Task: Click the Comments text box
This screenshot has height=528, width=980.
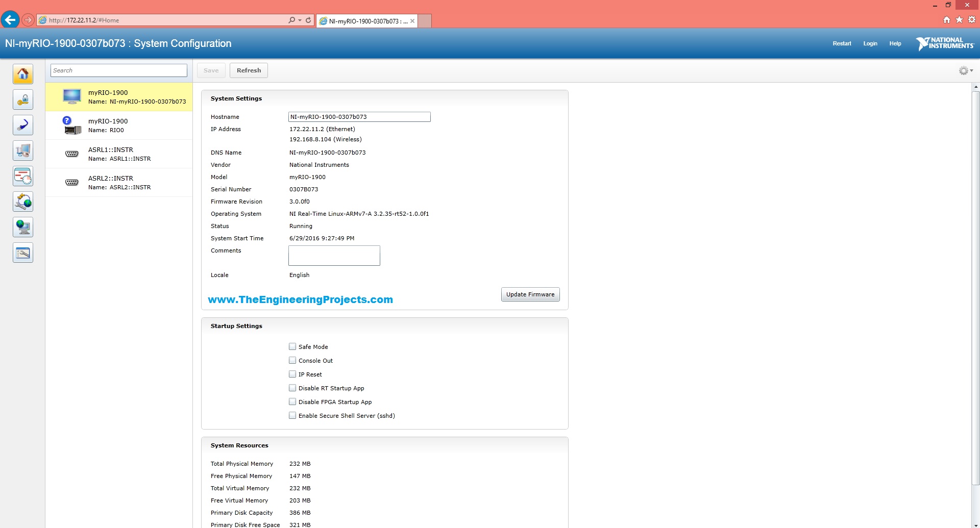Action: 334,256
